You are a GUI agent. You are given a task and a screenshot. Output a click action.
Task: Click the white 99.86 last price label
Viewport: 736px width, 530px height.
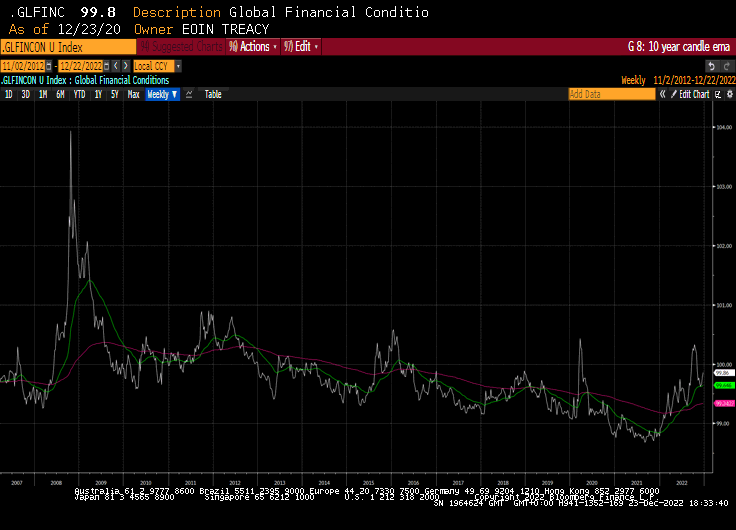tap(724, 373)
